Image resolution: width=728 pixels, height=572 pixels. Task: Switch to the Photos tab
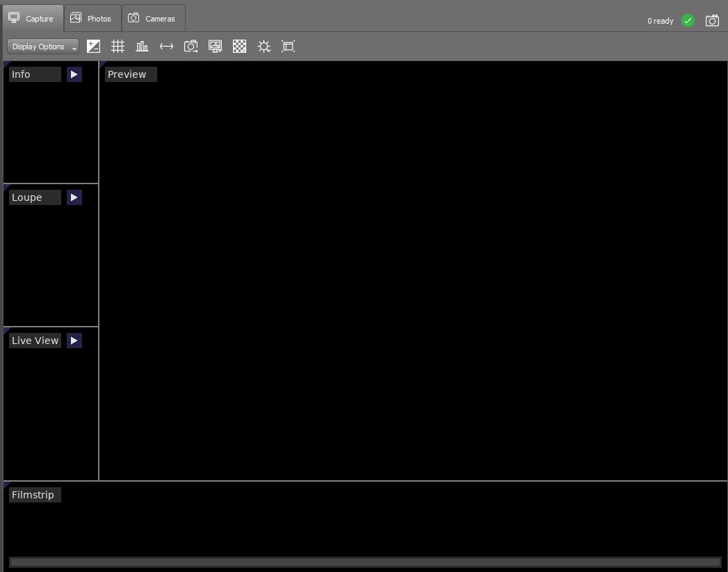point(92,18)
